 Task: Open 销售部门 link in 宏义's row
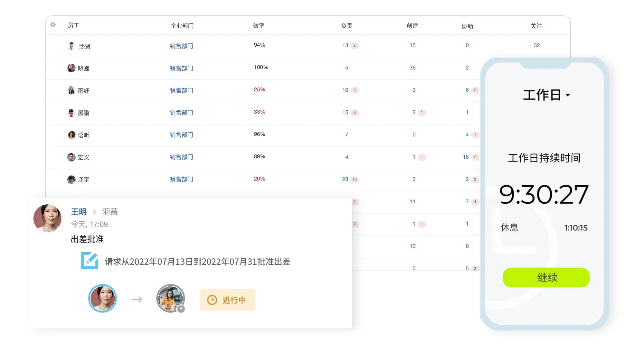coord(182,157)
